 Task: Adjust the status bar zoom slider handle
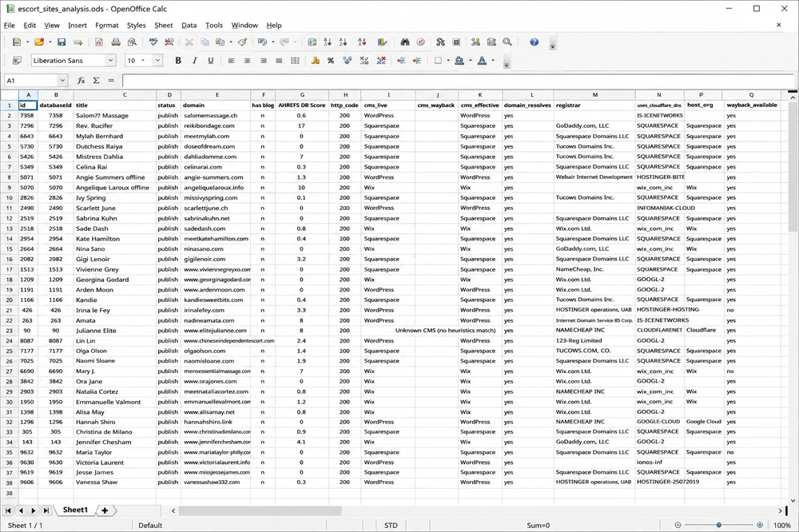(718, 525)
